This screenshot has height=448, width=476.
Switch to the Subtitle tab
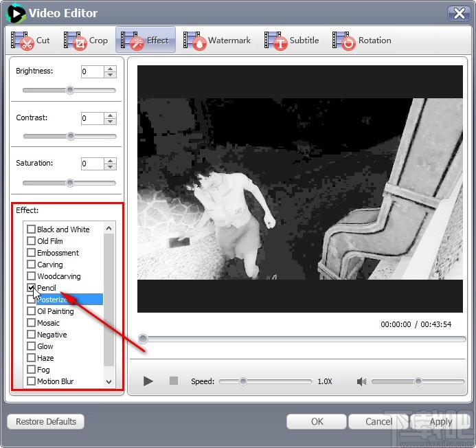pos(291,41)
